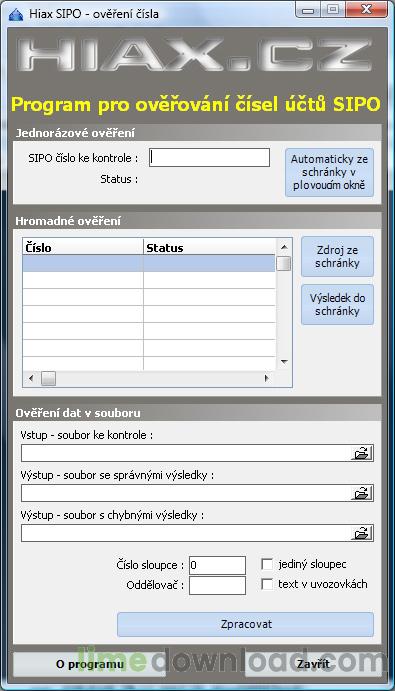Select the highlighted first row of the table

tap(149, 264)
